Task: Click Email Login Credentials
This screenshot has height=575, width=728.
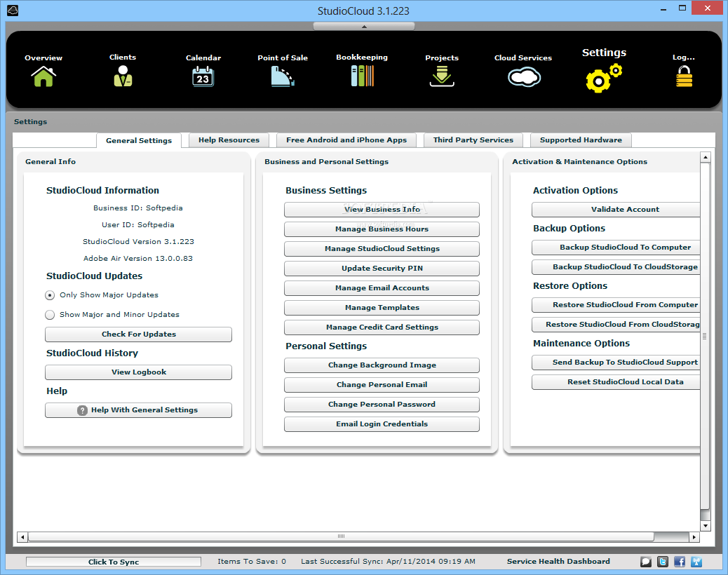Action: 382,424
